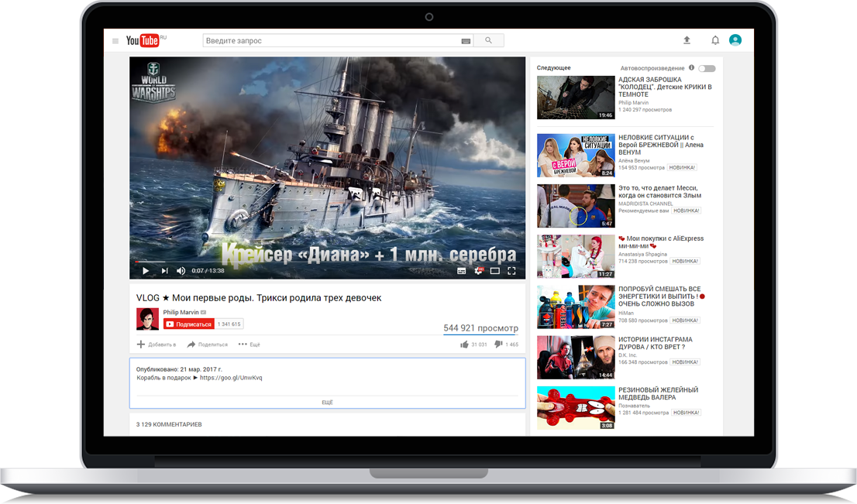Subscribe with Подписаться button
The image size is (857, 504).
(x=188, y=324)
